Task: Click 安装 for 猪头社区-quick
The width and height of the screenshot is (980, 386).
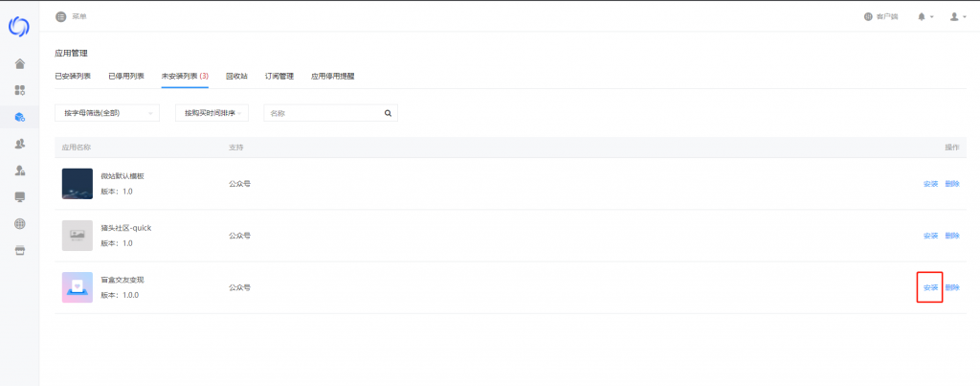Action: [930, 236]
